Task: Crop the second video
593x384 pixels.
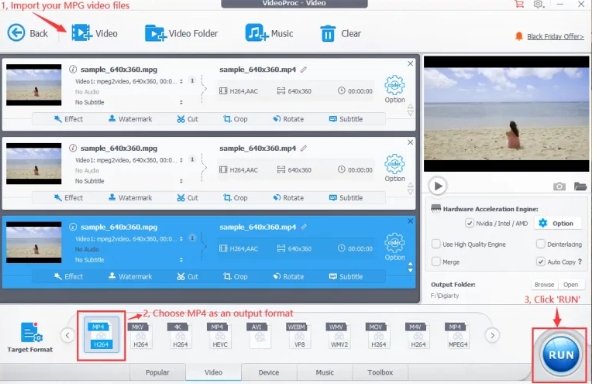Action: (x=235, y=197)
